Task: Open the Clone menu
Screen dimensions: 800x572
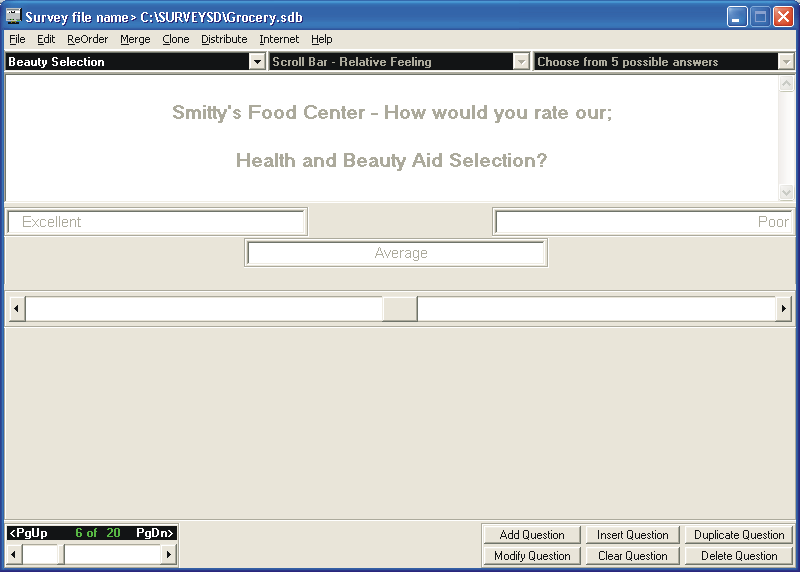Action: tap(176, 39)
